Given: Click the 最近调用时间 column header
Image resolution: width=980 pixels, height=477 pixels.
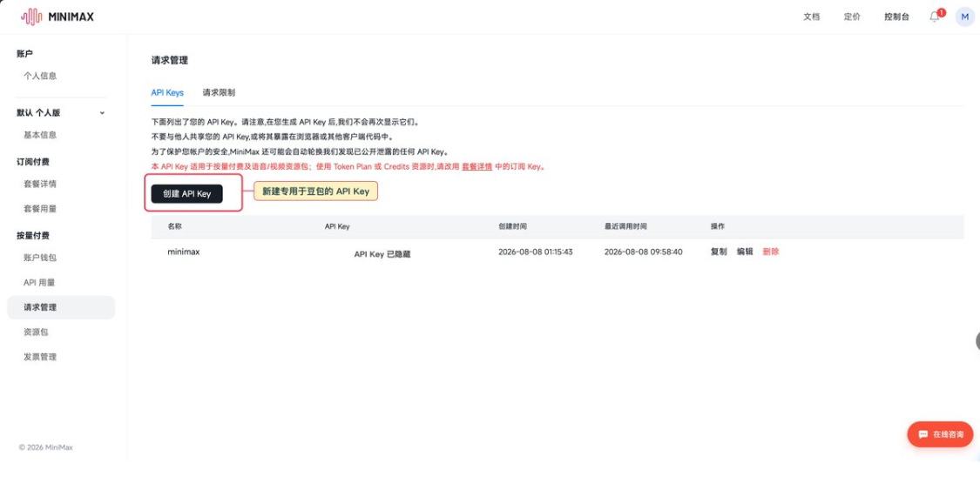Looking at the screenshot, I should 625,226.
